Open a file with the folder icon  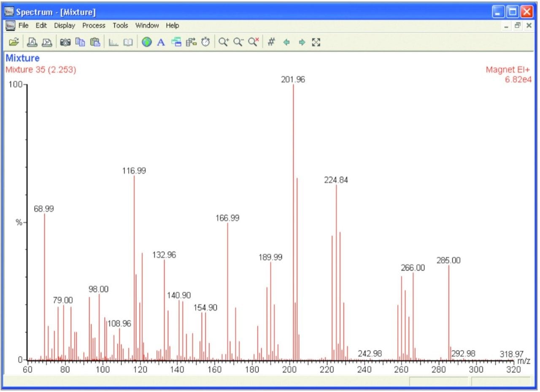(14, 42)
